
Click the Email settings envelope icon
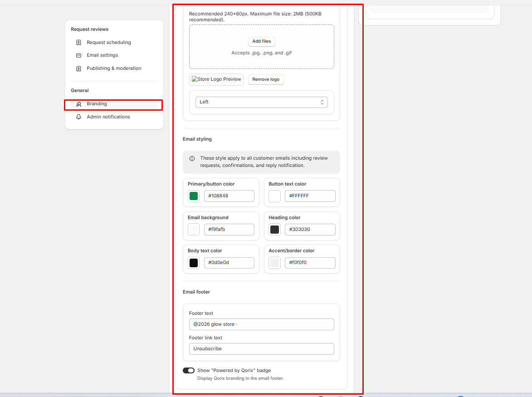click(x=79, y=55)
